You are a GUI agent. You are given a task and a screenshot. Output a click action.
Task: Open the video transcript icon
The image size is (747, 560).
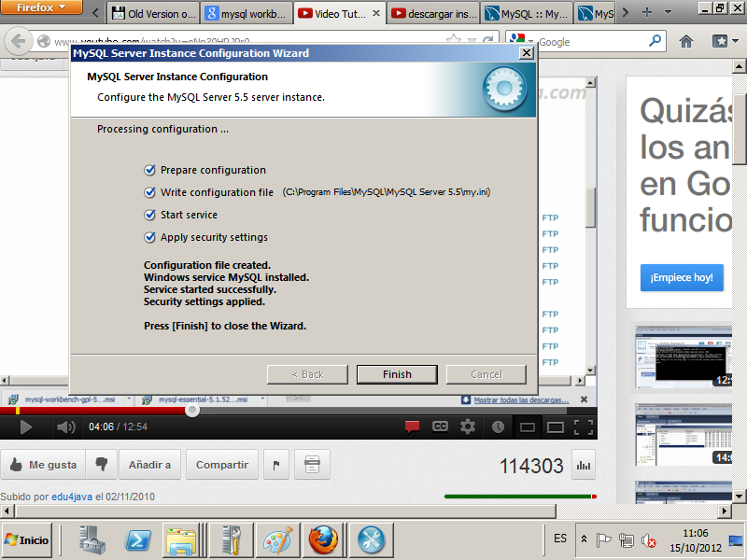312,464
